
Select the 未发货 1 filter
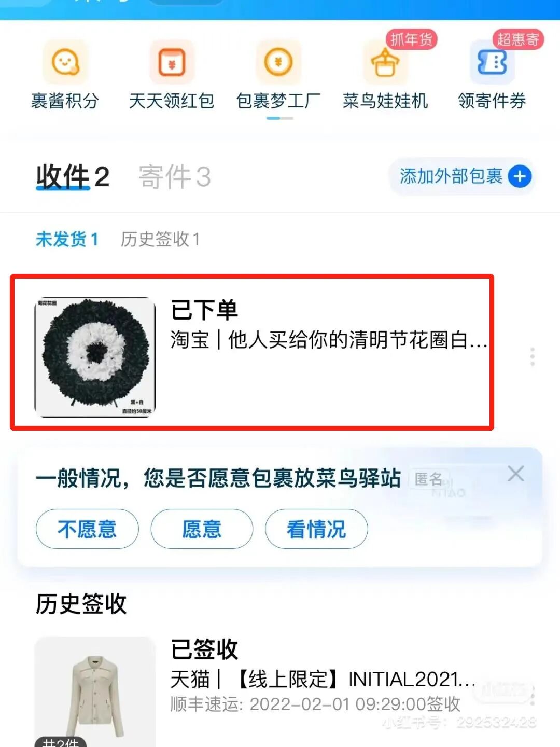[66, 239]
